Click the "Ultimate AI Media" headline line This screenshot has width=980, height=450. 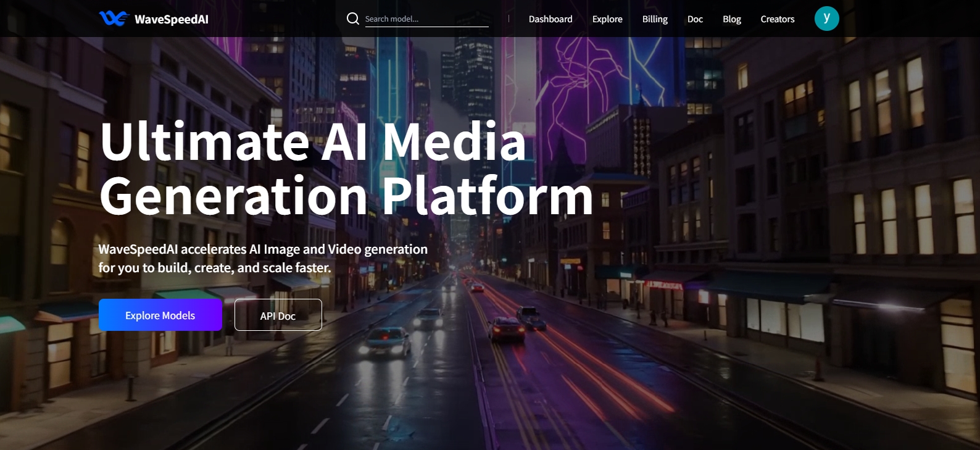coord(313,142)
